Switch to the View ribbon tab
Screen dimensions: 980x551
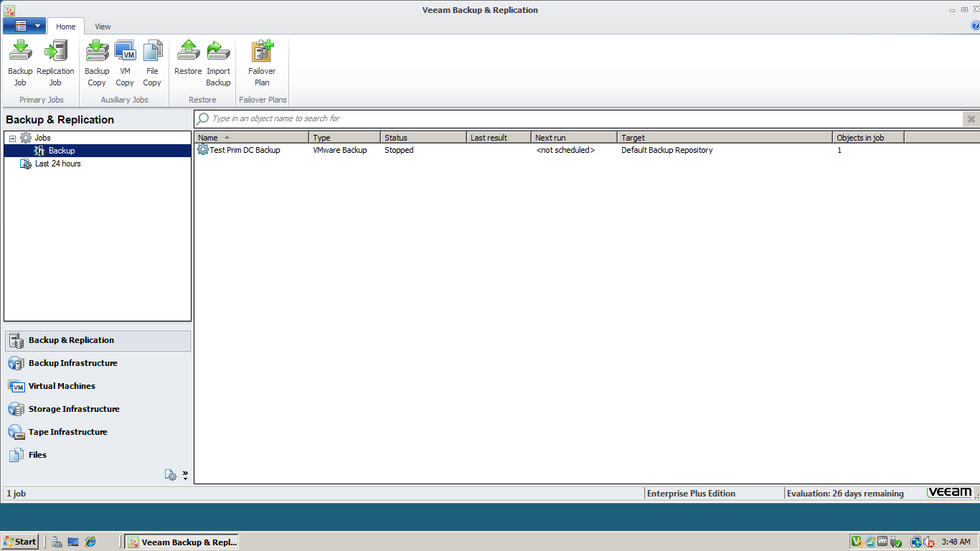(103, 27)
